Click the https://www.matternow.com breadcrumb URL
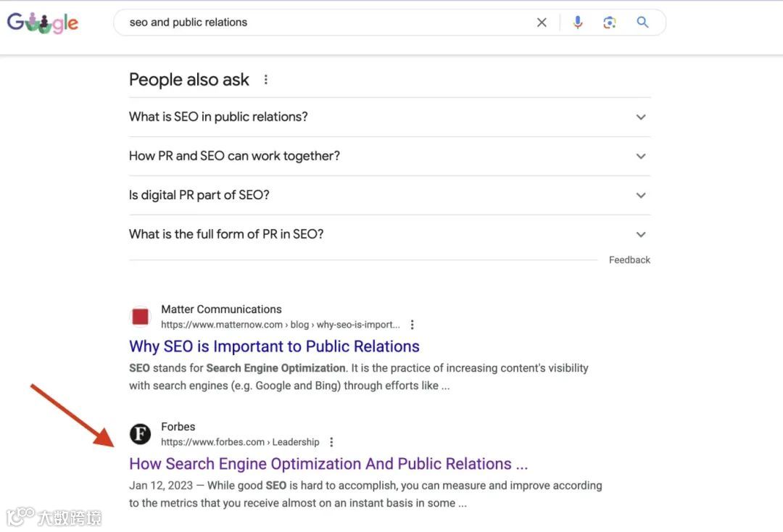783x532 pixels. click(x=280, y=325)
